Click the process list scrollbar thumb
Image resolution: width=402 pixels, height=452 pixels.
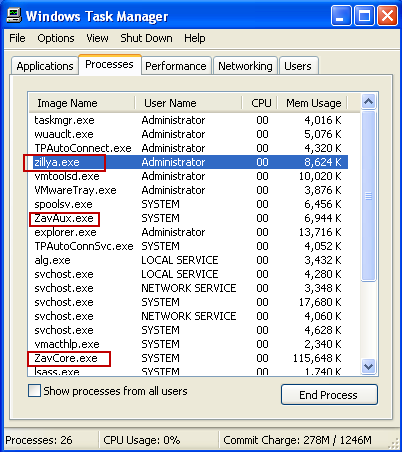click(368, 196)
